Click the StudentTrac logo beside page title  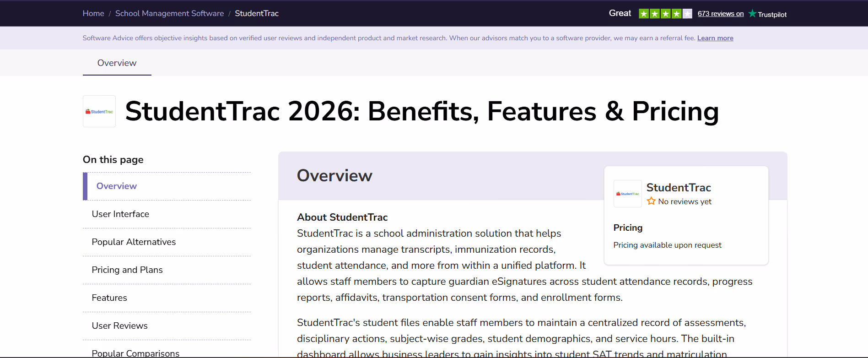point(99,111)
